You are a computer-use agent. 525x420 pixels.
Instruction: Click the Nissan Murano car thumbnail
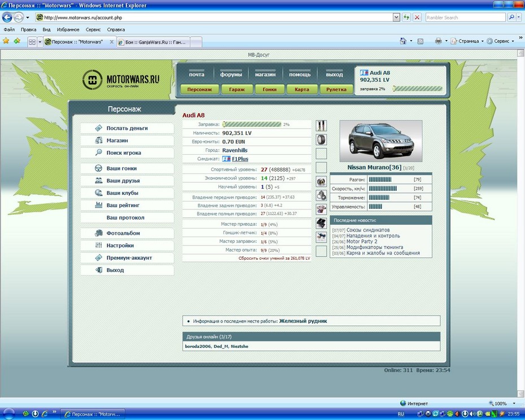380,141
